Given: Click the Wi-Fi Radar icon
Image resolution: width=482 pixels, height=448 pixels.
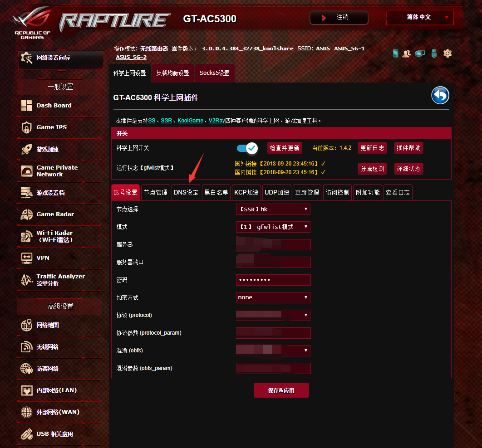Looking at the screenshot, I should click(x=26, y=236).
